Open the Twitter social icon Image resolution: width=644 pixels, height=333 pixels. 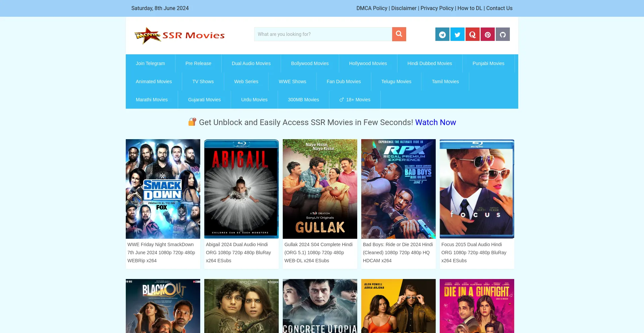[x=458, y=34]
